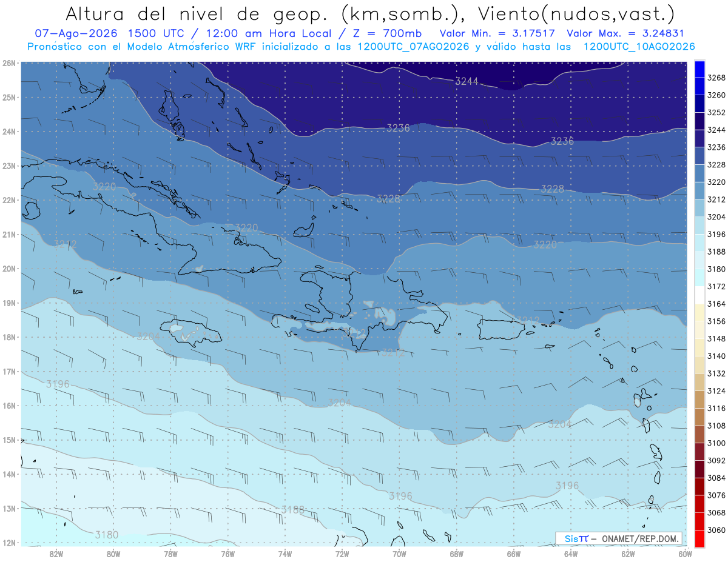Click the 3156 label on the color bar
Image resolution: width=728 pixels, height=562 pixels.
pyautogui.click(x=716, y=321)
